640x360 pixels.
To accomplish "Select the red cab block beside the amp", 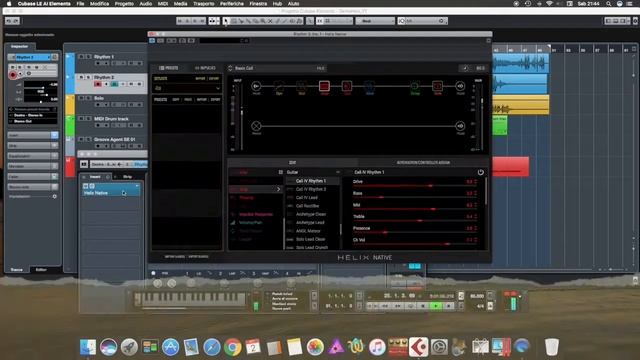I will click(x=347, y=86).
